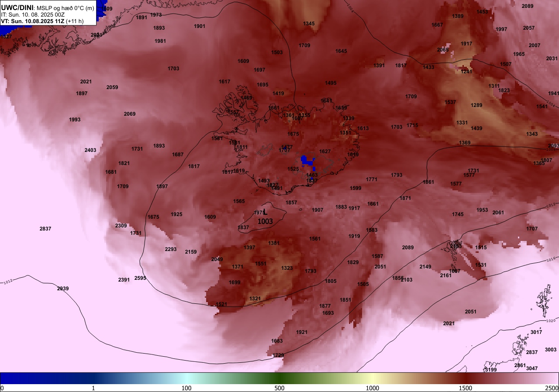This screenshot has height=392, width=559.
Task: Click the 3199 height value
Action: [491, 370]
